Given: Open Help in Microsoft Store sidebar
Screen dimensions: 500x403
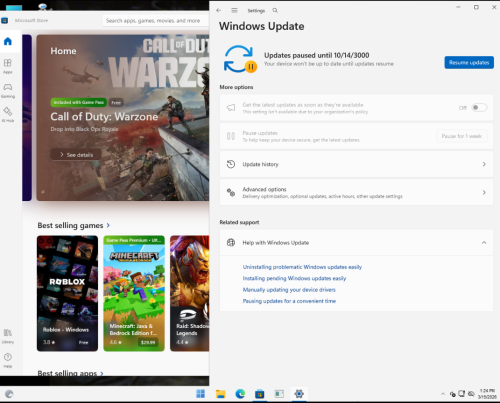Looking at the screenshot, I should click(8, 360).
